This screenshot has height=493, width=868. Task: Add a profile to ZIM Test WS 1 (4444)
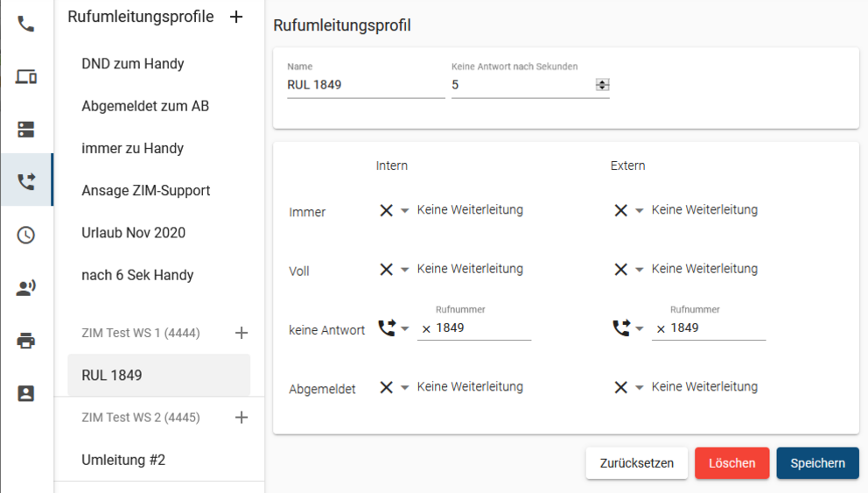coord(241,333)
